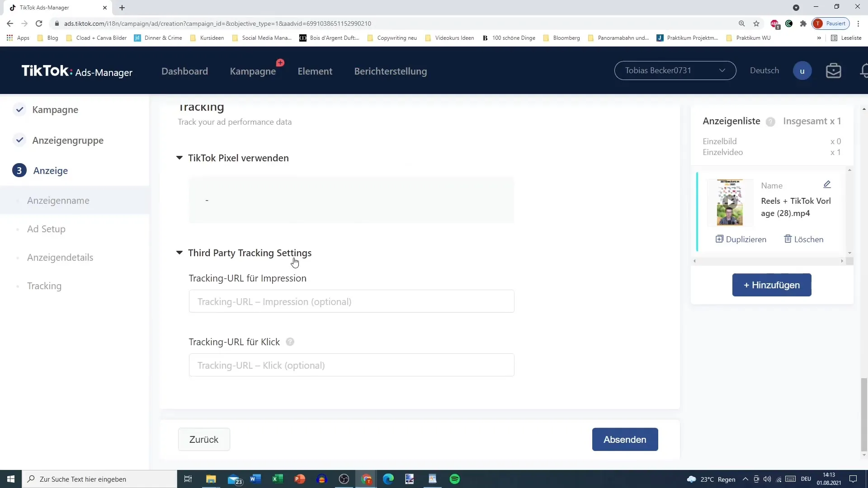Click the Windows search box
The image size is (868, 488).
(99, 479)
